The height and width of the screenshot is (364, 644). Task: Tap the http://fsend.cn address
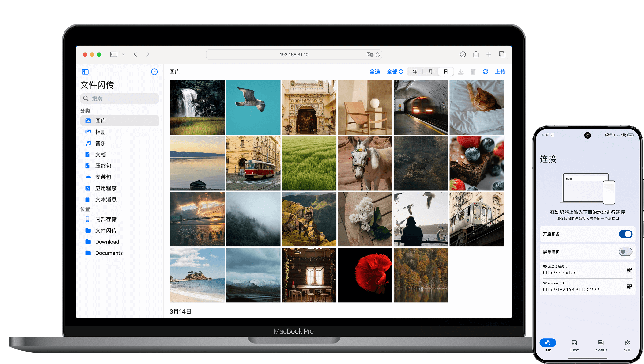[x=560, y=273]
